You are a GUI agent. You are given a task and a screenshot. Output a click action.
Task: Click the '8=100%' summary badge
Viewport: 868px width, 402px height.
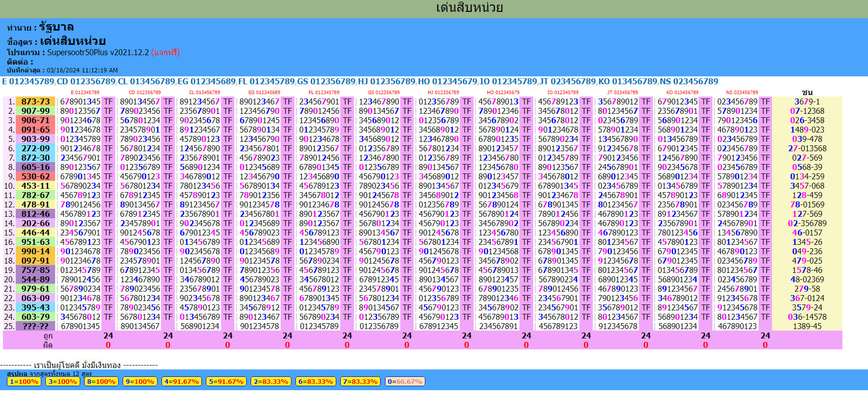[x=101, y=382]
